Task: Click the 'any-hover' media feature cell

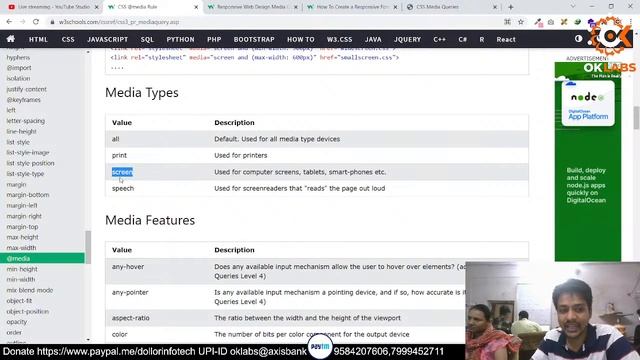Action: pyautogui.click(x=128, y=267)
